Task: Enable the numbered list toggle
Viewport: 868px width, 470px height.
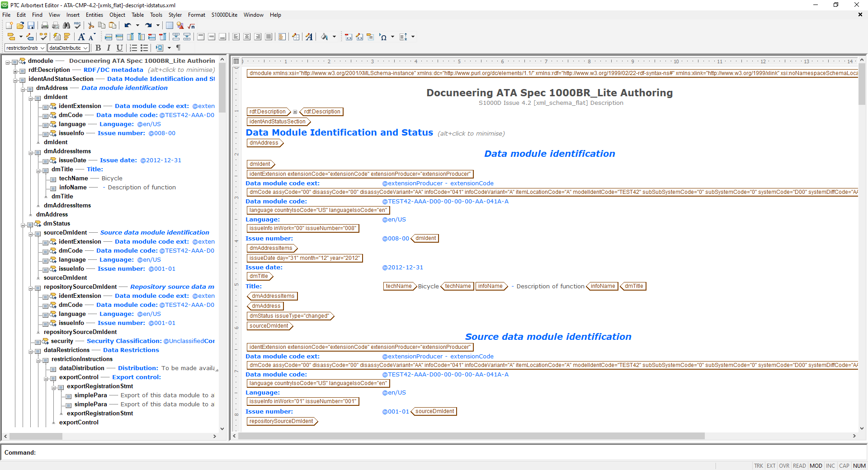Action: [x=133, y=48]
